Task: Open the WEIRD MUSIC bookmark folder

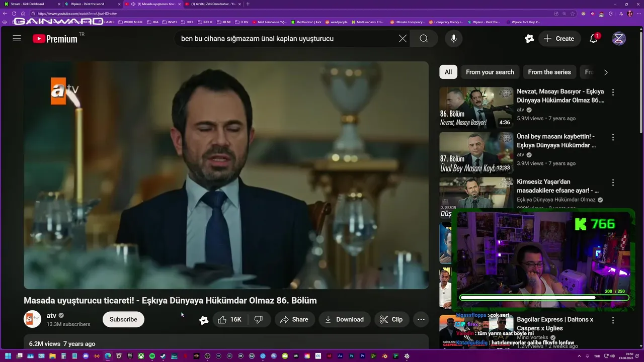Action: coord(130,22)
